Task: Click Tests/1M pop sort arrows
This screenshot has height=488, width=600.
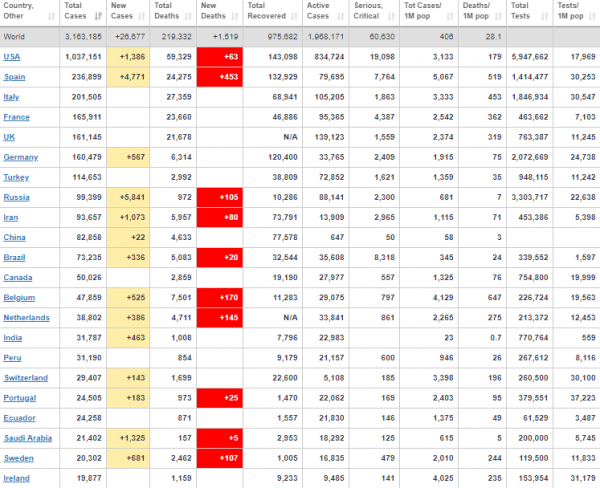Action: 592,16
